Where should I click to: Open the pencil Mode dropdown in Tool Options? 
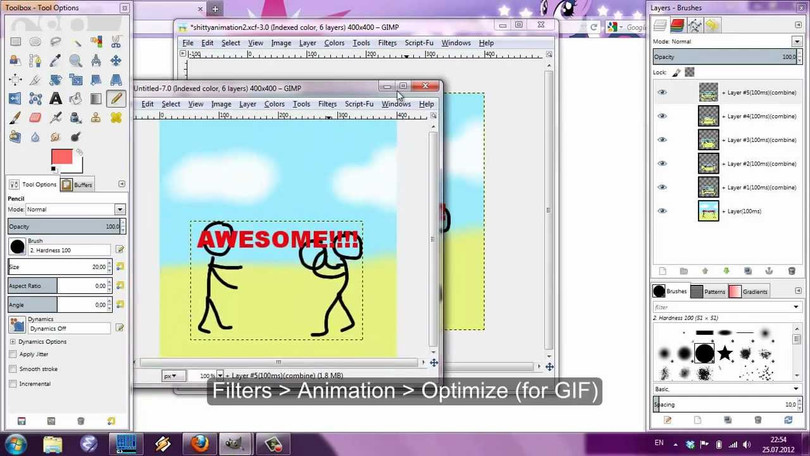pos(119,209)
